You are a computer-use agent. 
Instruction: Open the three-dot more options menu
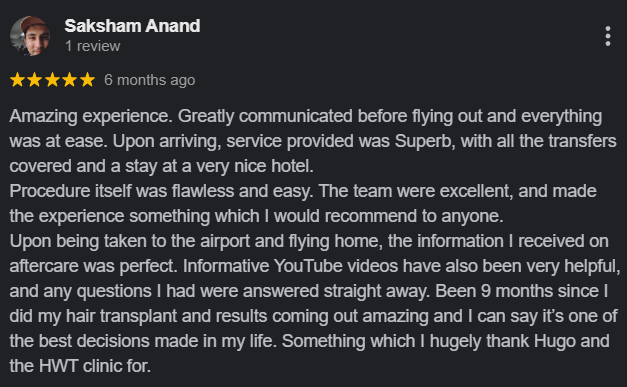click(x=607, y=36)
